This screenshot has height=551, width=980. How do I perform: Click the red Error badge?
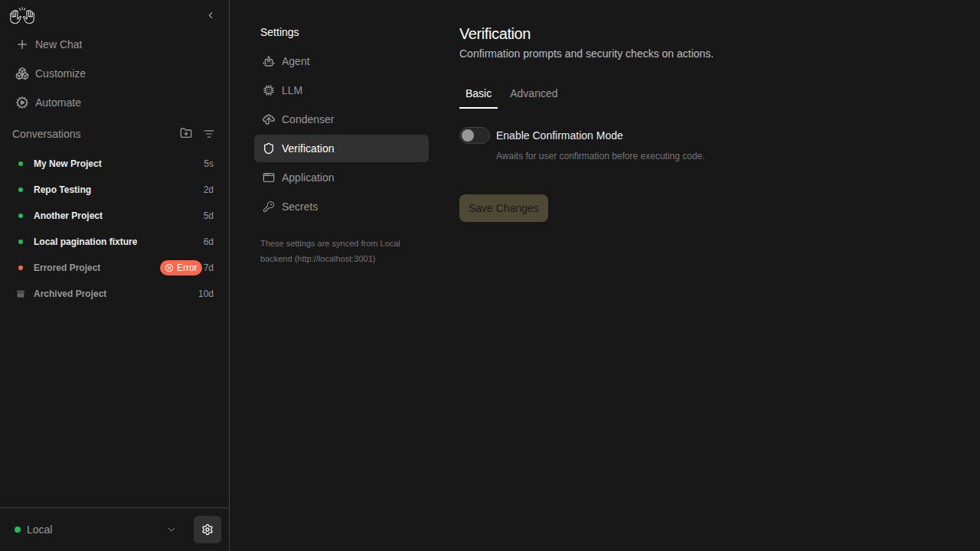tap(181, 268)
